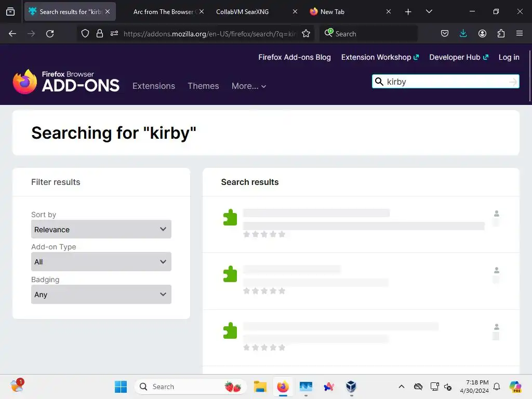532x399 pixels.
Task: Click the add-ons search field containing kirby
Action: (x=446, y=82)
